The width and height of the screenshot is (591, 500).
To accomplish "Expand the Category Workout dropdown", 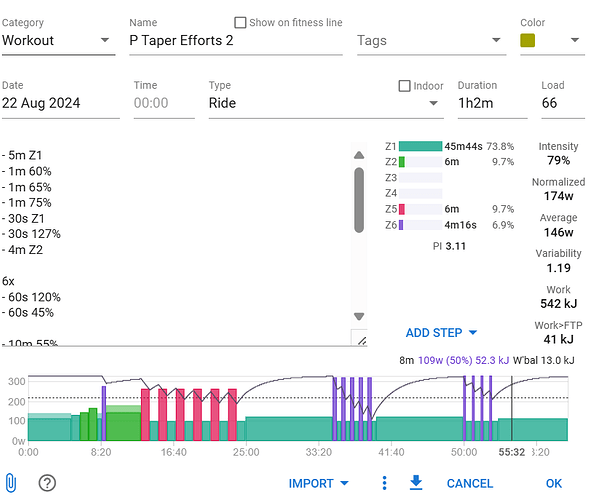I will tap(58, 40).
